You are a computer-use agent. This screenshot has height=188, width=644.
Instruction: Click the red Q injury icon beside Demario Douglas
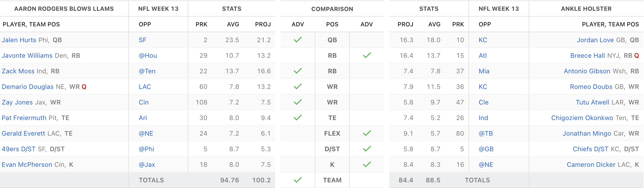pyautogui.click(x=84, y=87)
